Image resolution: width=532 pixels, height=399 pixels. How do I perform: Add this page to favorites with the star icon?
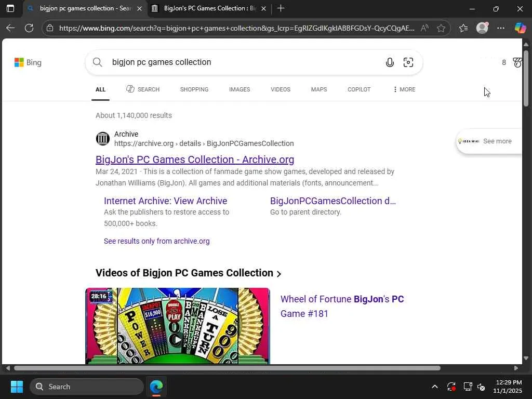coord(441,28)
